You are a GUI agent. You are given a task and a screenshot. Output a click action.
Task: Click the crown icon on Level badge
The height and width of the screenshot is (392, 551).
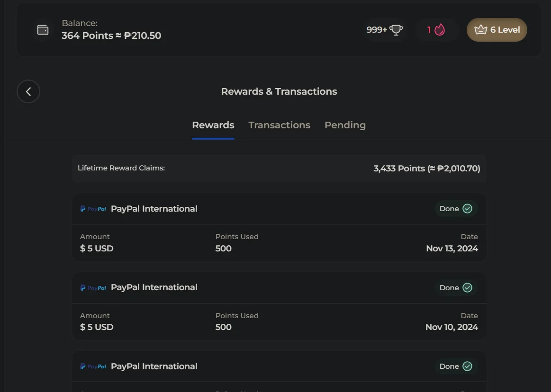coord(481,30)
